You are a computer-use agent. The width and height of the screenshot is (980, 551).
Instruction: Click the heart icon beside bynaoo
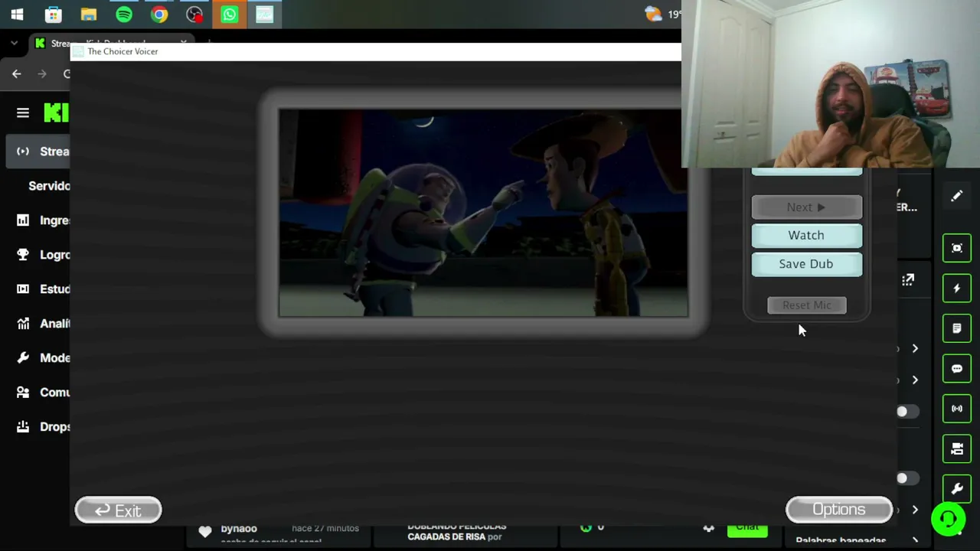205,531
